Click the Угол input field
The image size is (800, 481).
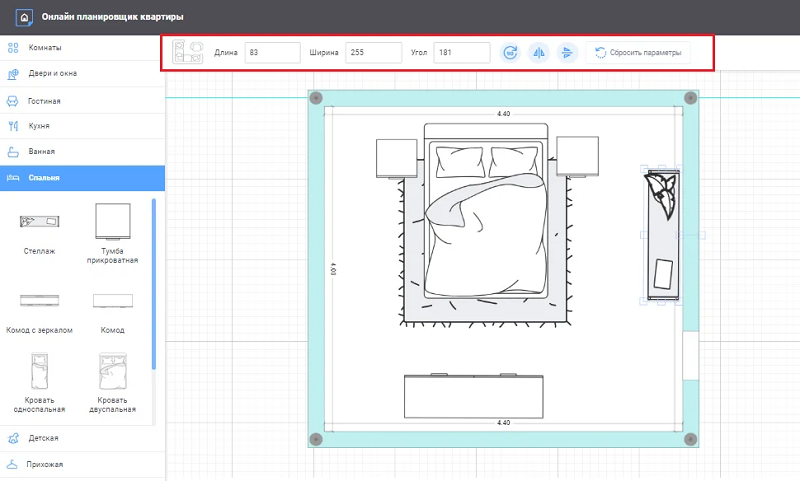[x=461, y=52]
